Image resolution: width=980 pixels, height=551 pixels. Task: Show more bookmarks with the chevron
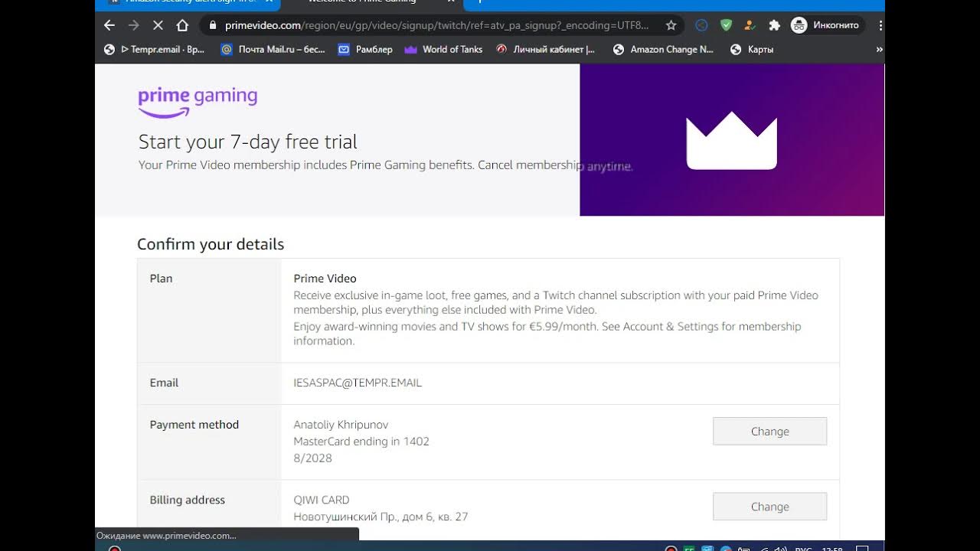(x=879, y=49)
